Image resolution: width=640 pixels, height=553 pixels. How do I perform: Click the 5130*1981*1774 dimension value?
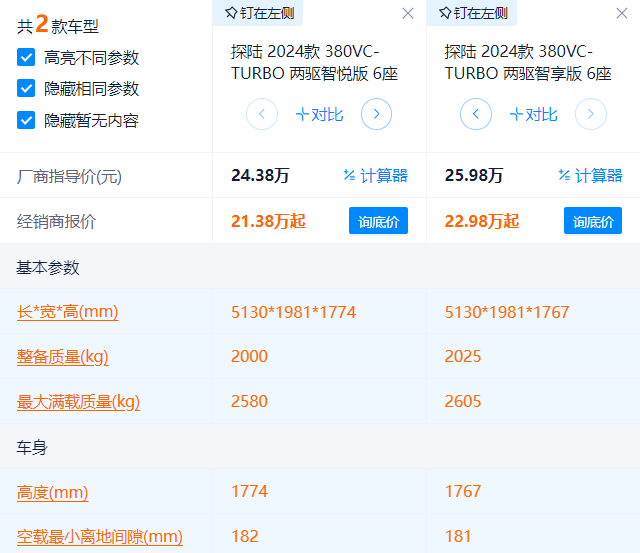click(293, 312)
